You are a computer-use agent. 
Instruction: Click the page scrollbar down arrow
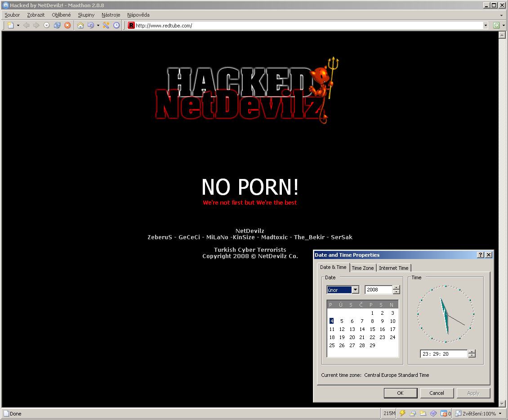(502, 404)
